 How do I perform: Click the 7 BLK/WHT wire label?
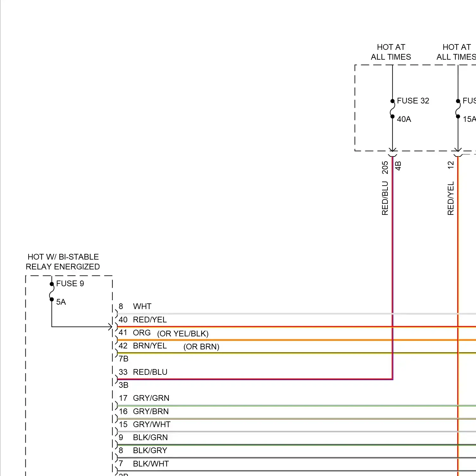(x=143, y=464)
